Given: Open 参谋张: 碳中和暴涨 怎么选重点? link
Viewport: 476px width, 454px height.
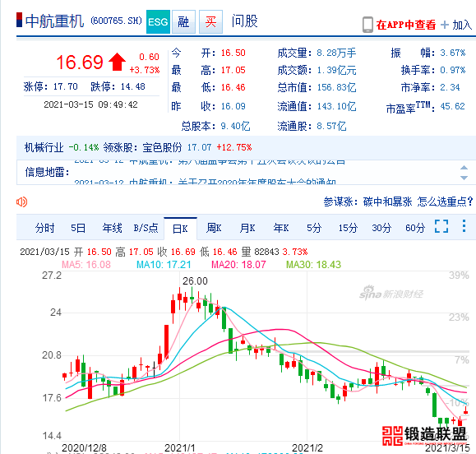Looking at the screenshot, I should [x=398, y=202].
